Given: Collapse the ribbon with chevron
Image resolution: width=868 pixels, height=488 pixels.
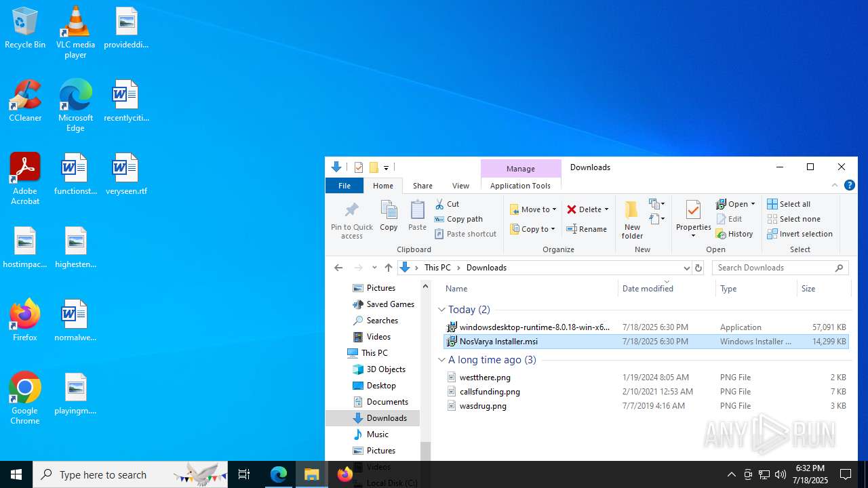Looking at the screenshot, I should coord(835,185).
